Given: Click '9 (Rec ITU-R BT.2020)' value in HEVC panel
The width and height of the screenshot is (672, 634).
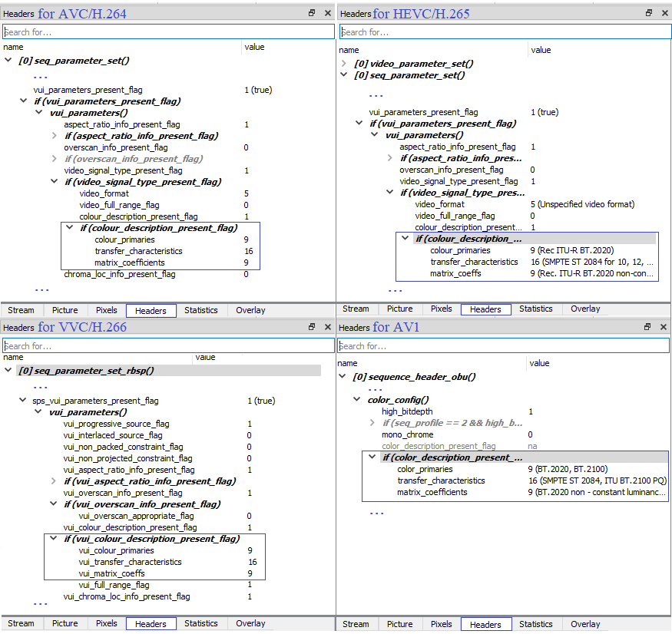Looking at the screenshot, I should point(571,250).
